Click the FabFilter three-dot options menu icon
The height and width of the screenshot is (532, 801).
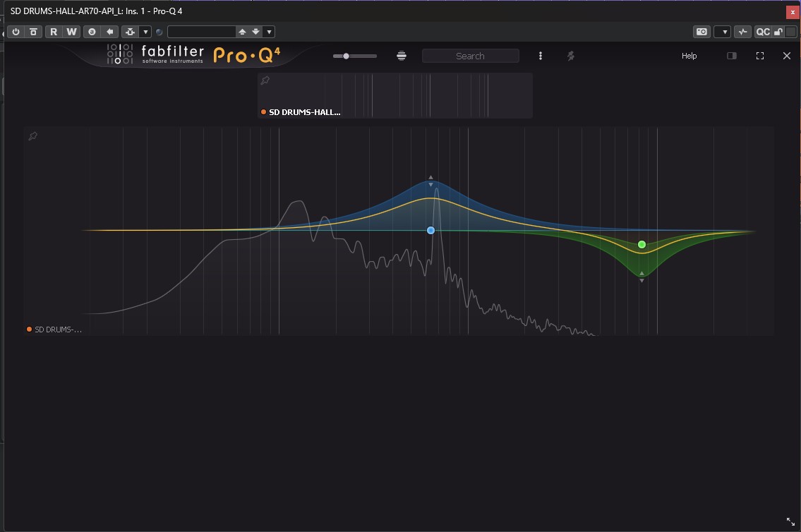541,56
